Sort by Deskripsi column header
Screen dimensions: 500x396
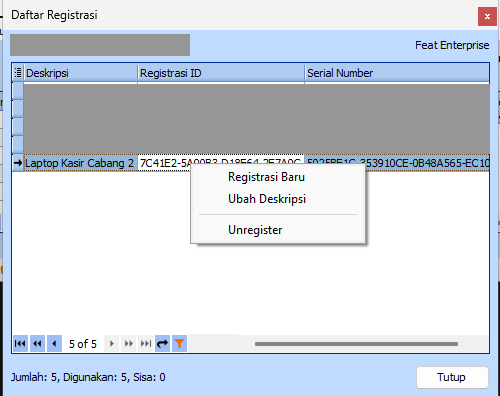[x=81, y=73]
